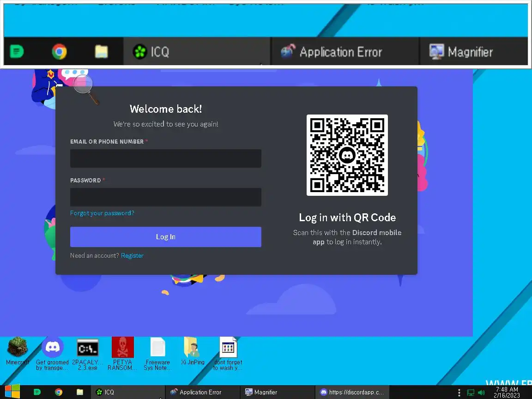Click the 'Log in with QR Code' heading
Screen dimensions: 532x399
(x=347, y=218)
